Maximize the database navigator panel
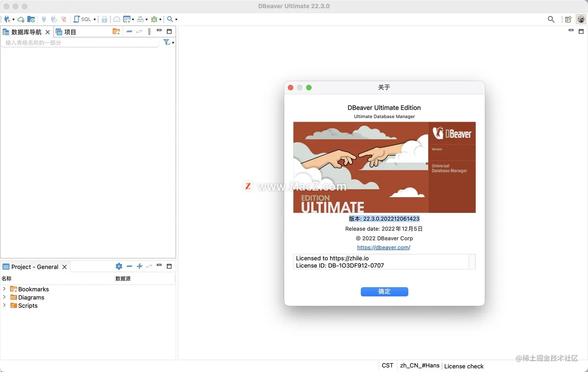This screenshot has width=588, height=372. (169, 31)
